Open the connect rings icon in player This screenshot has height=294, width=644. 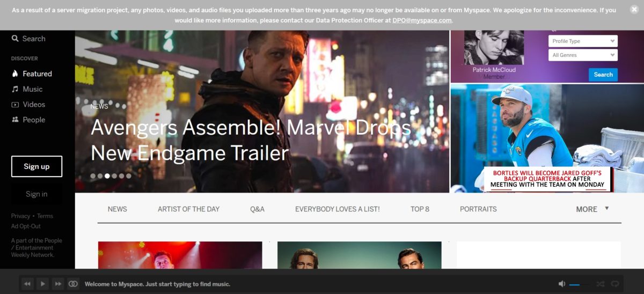(74, 283)
